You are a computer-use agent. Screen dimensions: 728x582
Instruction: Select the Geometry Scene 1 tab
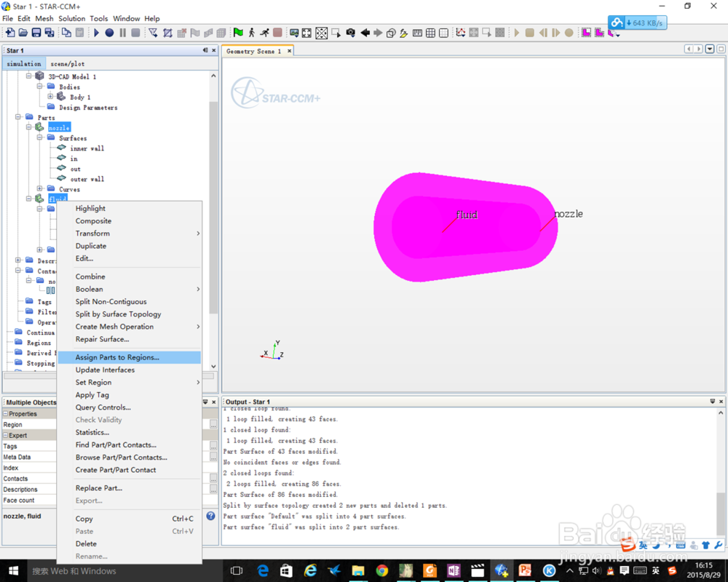pyautogui.click(x=253, y=51)
